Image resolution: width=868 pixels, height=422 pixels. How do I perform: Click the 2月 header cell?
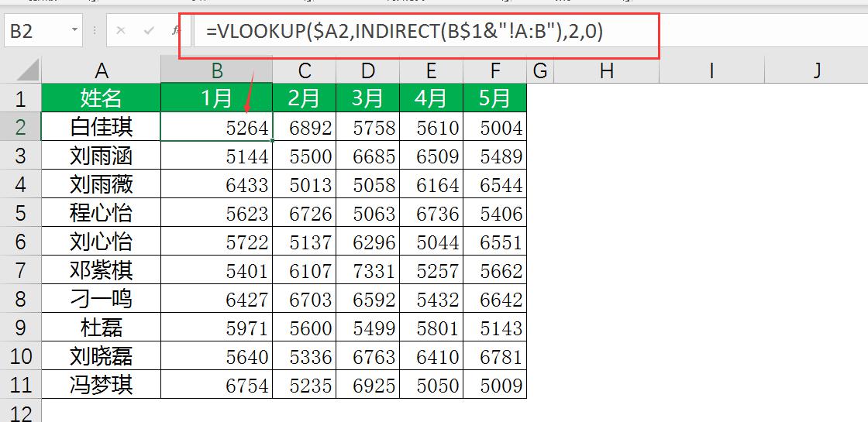pyautogui.click(x=304, y=98)
